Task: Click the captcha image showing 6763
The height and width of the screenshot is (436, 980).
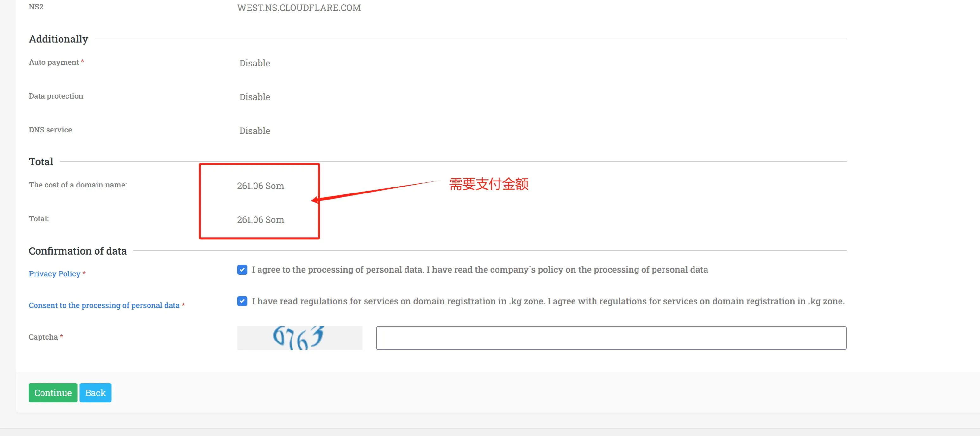Action: pyautogui.click(x=300, y=338)
